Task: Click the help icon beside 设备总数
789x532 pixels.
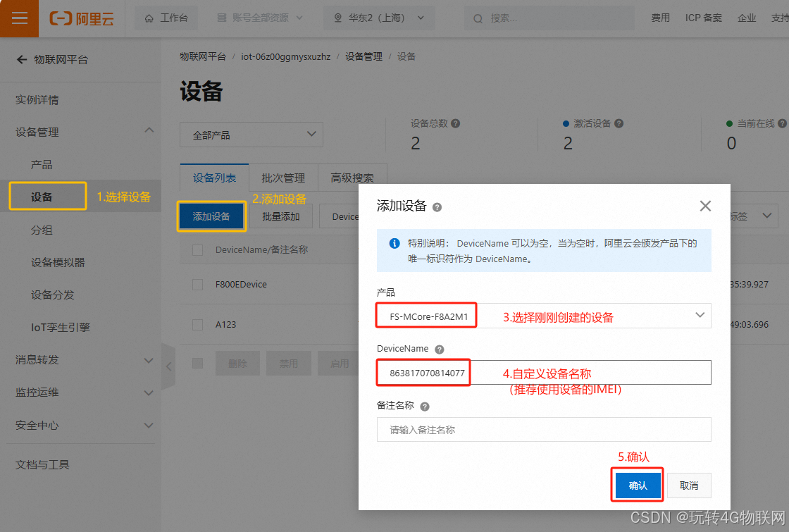Action: (455, 123)
